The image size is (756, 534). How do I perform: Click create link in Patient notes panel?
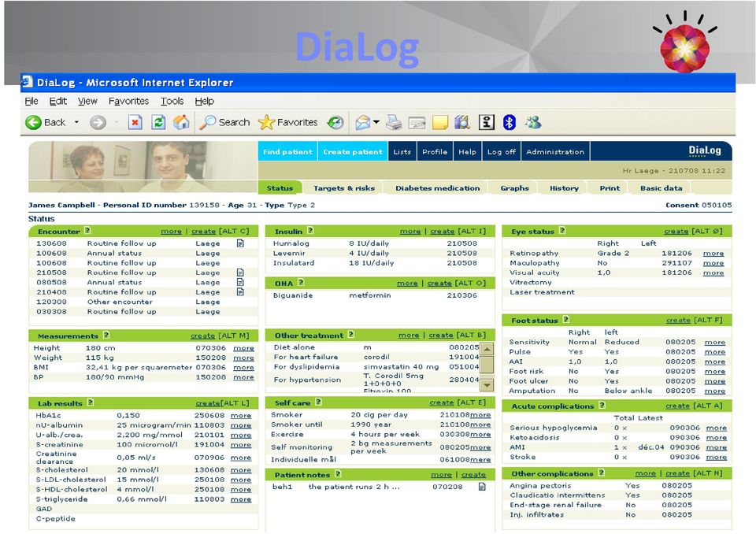click(473, 475)
